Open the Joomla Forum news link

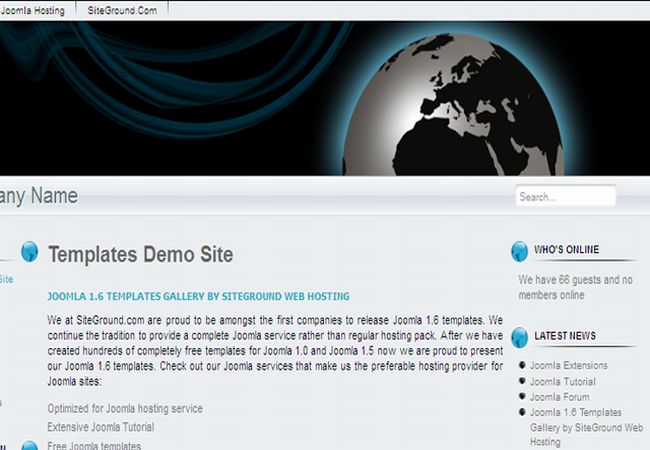tap(559, 397)
